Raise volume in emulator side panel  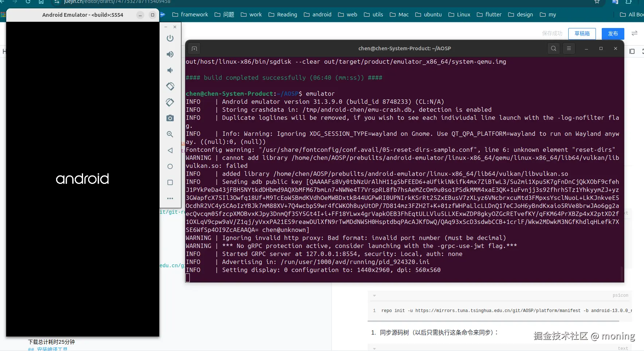(170, 54)
